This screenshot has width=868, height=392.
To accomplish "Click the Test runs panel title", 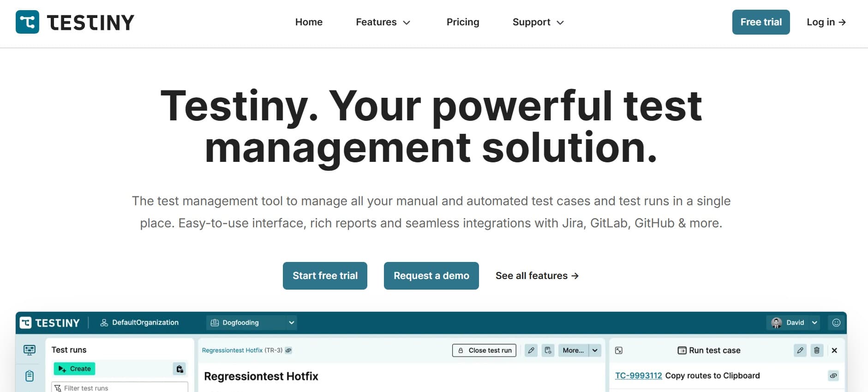I will (x=69, y=350).
